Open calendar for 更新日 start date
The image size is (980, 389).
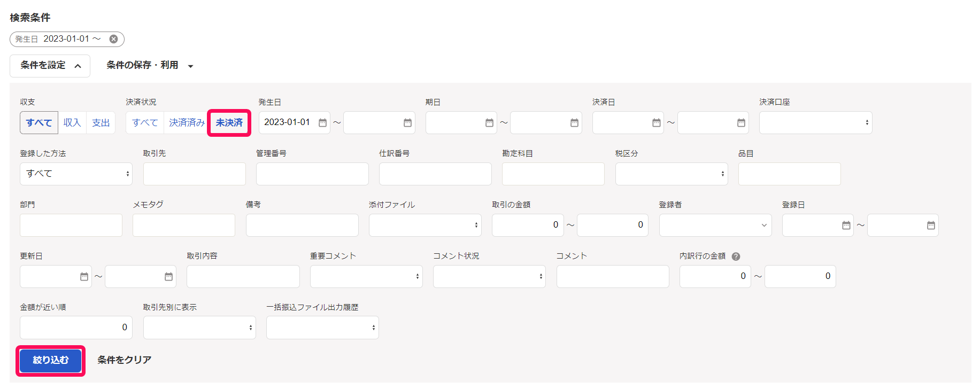click(x=84, y=277)
